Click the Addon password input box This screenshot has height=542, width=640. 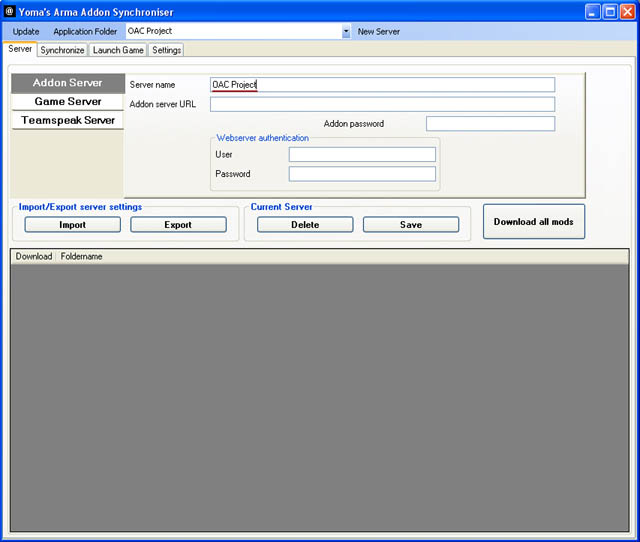click(490, 124)
